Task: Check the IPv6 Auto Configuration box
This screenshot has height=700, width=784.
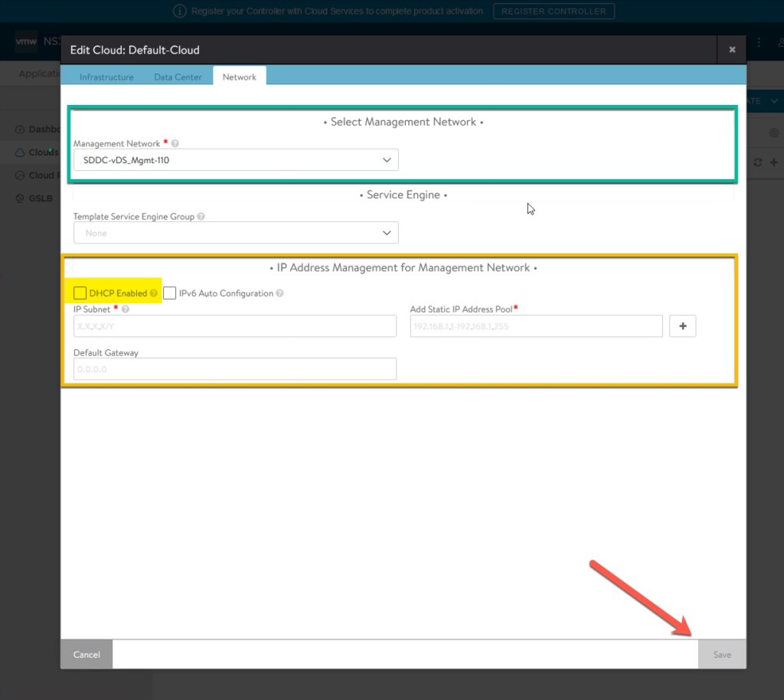Action: click(x=170, y=293)
